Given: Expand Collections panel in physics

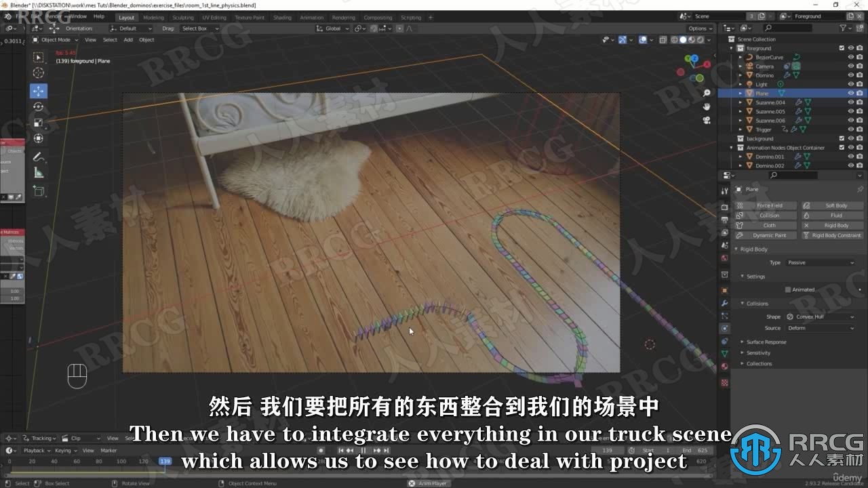Looking at the screenshot, I should 759,364.
